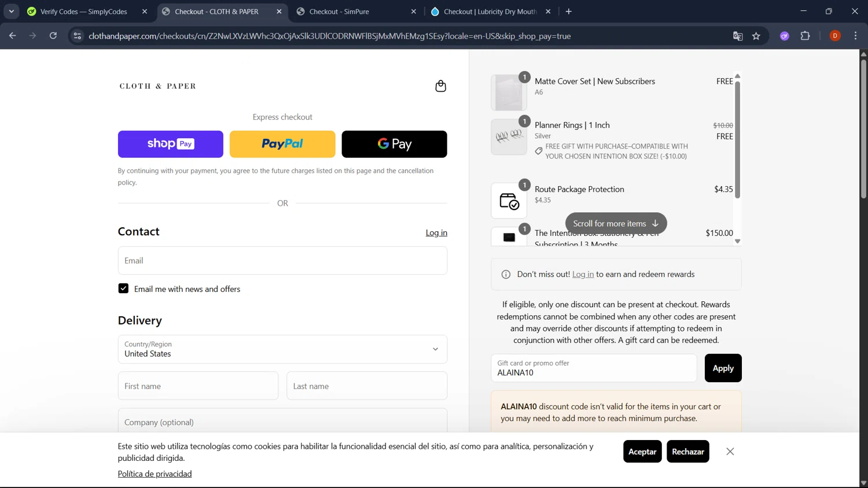Click Aceptar cookies button
The height and width of the screenshot is (488, 868).
(x=642, y=452)
